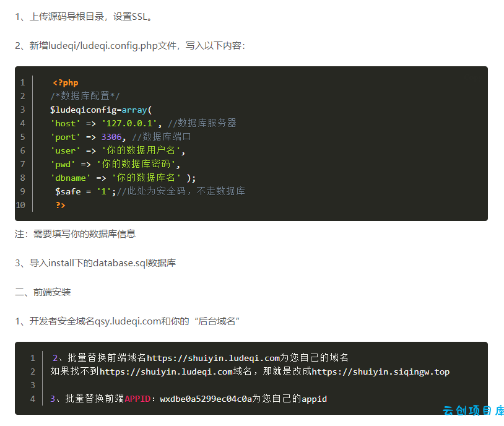Click the 云创项目库 watermark logo
This screenshot has height=426, width=504.
(x=473, y=411)
